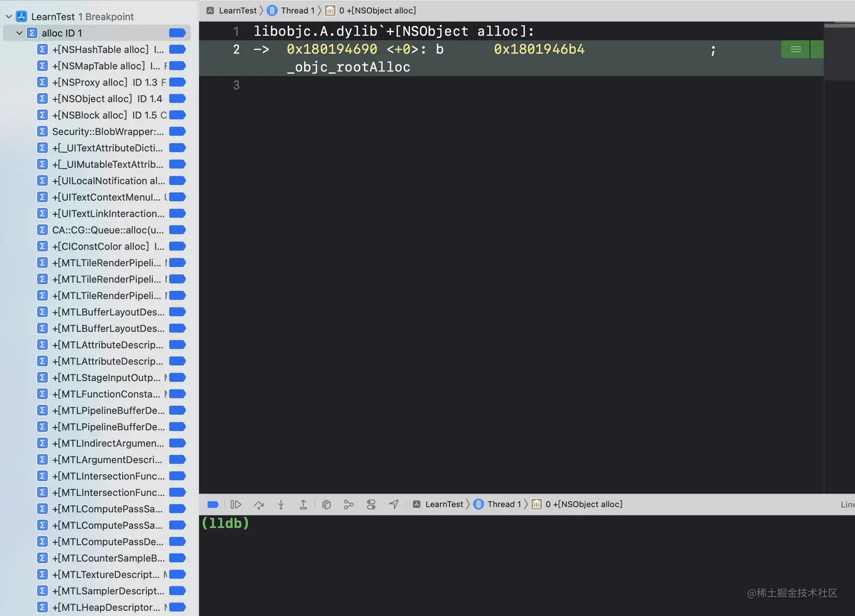Click the symbolic icon beside +[MTLTextureDescript...
The height and width of the screenshot is (616, 855).
[42, 574]
